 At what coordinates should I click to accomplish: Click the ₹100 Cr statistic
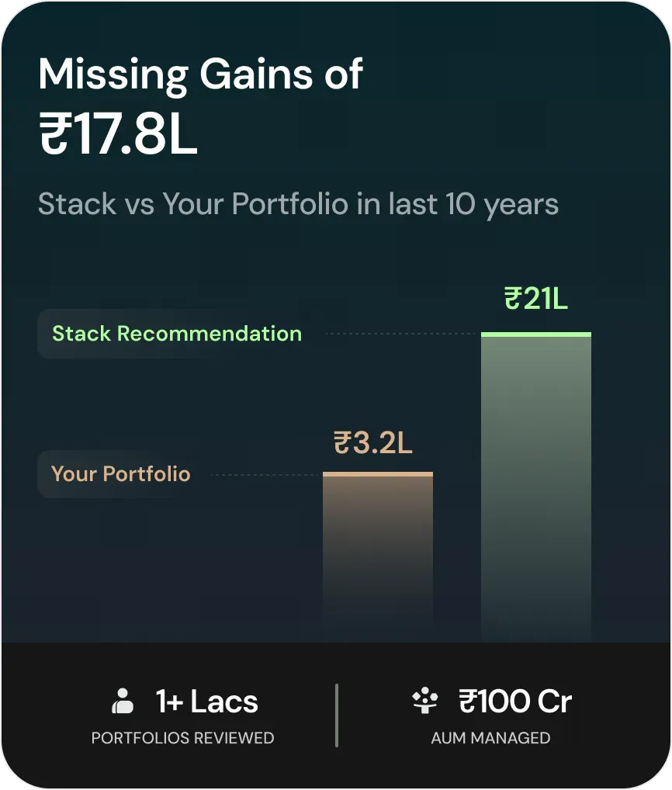514,702
